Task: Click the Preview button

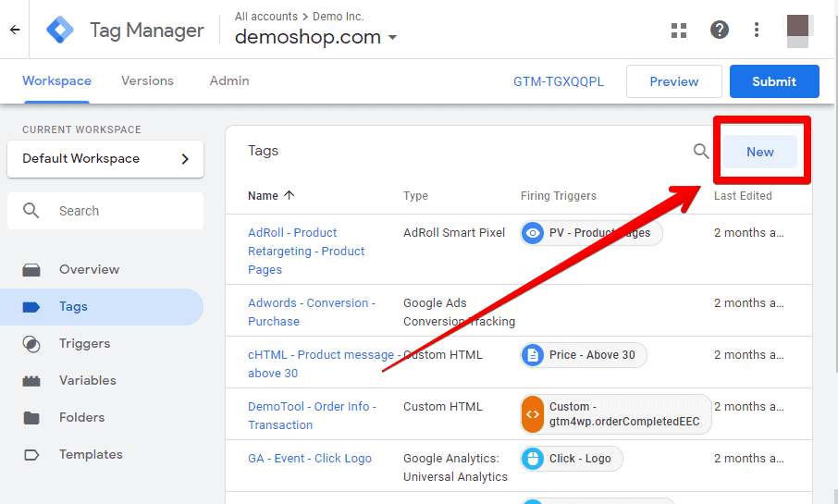Action: pyautogui.click(x=674, y=81)
